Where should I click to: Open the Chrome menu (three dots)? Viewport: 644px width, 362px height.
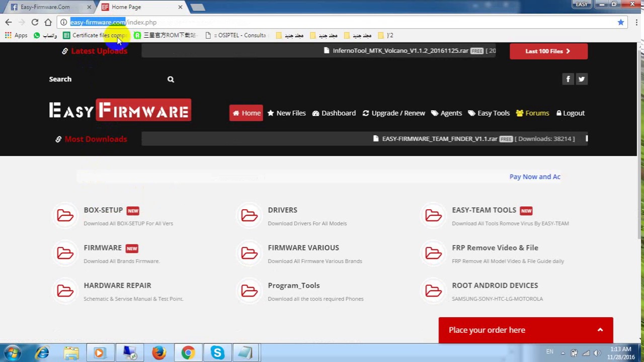tap(636, 22)
